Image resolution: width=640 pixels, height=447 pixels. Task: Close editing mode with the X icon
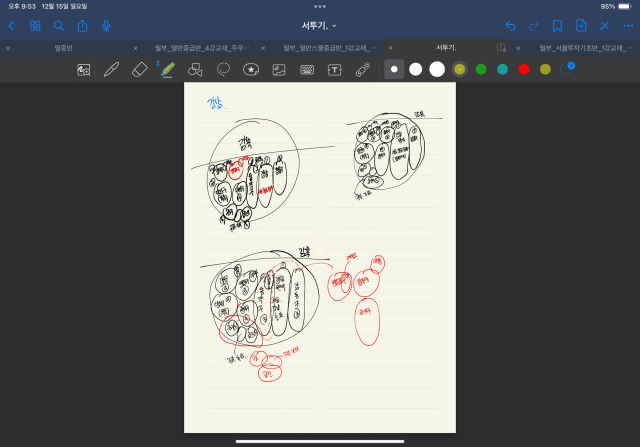click(604, 26)
